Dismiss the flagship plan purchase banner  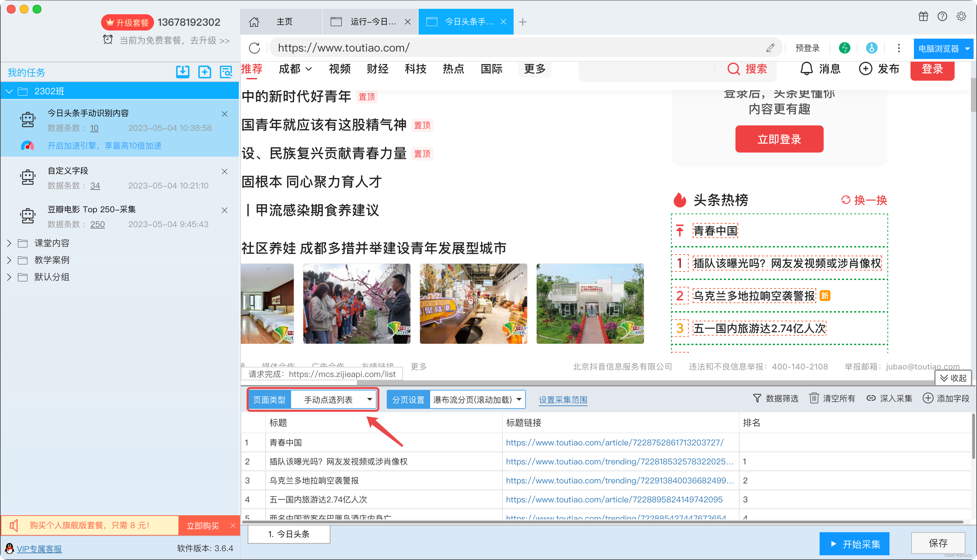233,526
